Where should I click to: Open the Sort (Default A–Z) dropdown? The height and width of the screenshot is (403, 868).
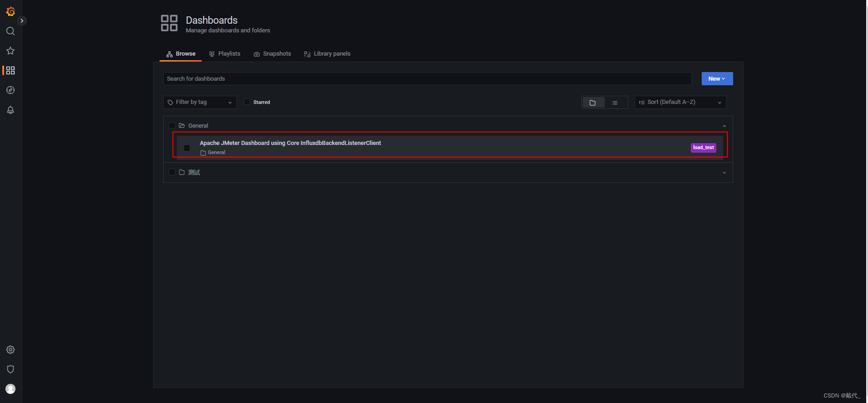click(680, 102)
